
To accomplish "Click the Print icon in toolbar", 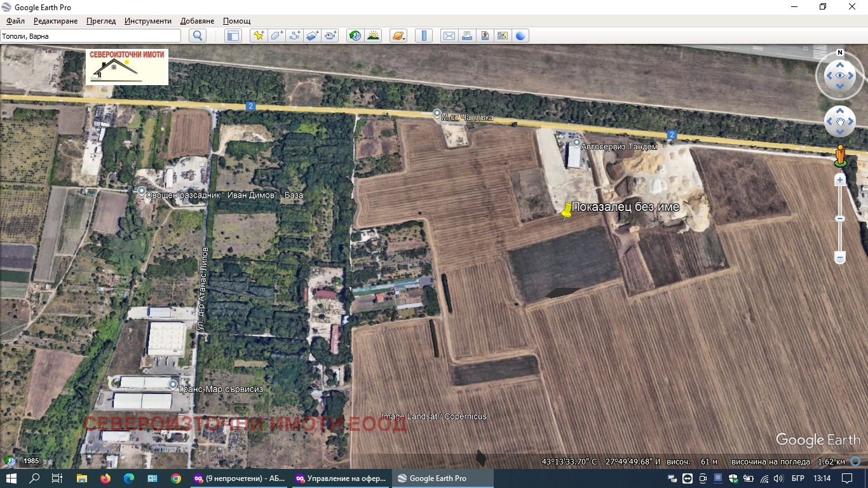I will point(467,36).
